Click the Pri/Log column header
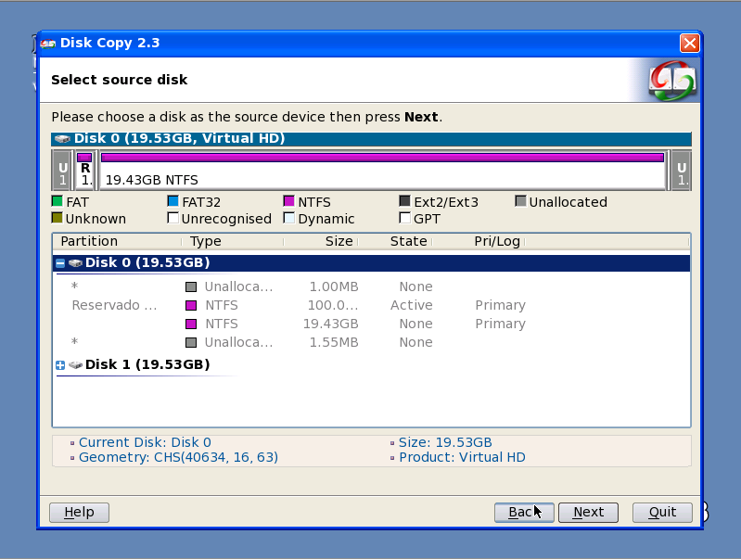Image resolution: width=741 pixels, height=560 pixels. [479, 241]
